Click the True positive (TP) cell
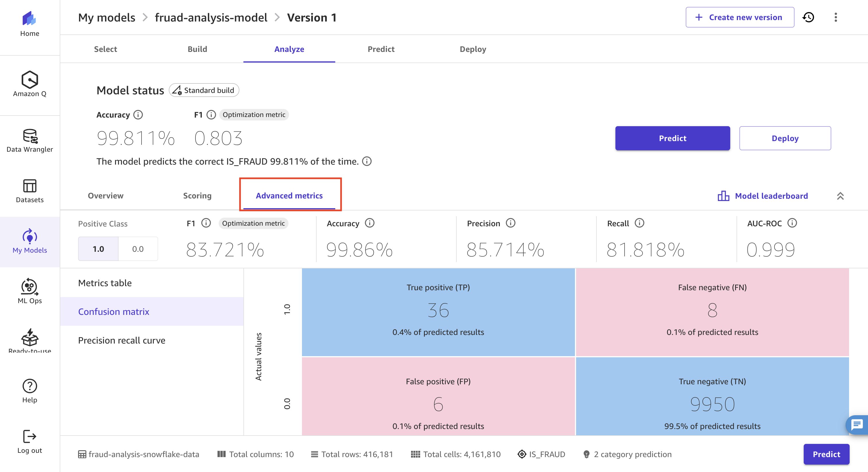Viewport: 868px width, 472px height. click(438, 312)
